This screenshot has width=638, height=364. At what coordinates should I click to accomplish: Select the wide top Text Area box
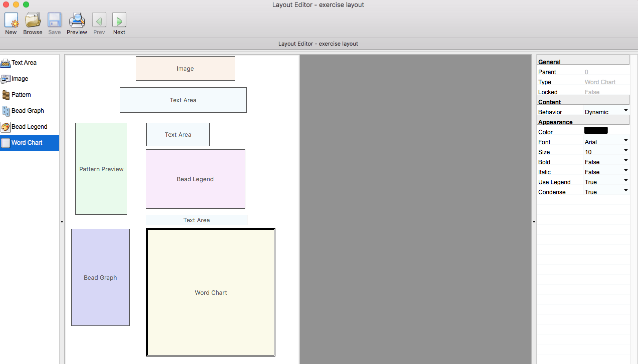(183, 100)
